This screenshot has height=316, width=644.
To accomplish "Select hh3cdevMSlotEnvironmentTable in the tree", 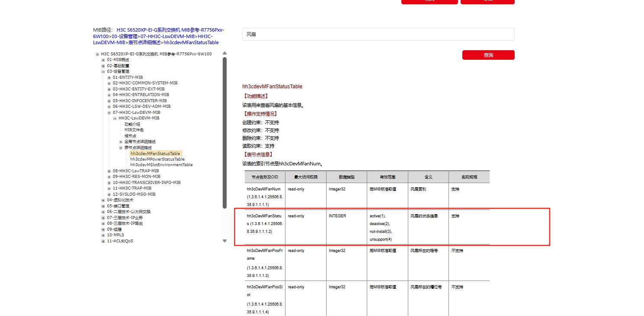I will coord(161,165).
